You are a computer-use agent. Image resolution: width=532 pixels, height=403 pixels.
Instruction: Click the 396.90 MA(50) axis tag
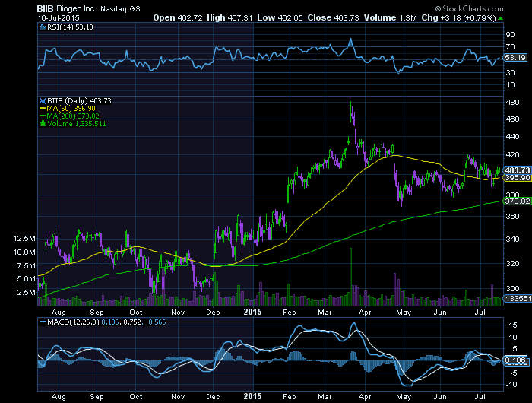(517, 178)
